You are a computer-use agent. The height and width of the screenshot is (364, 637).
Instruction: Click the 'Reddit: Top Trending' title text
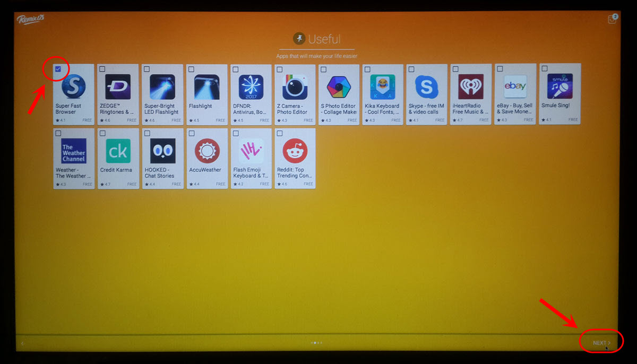click(295, 173)
